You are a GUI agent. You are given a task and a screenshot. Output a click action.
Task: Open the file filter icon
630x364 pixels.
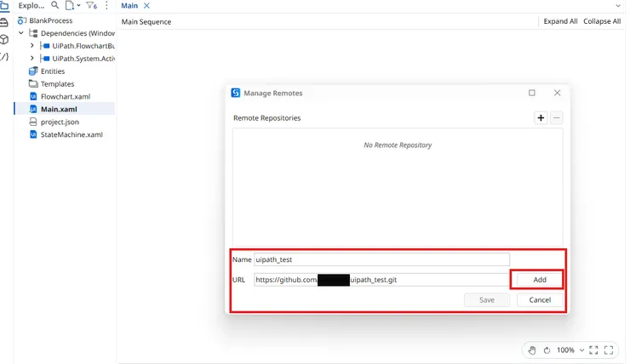coord(92,5)
